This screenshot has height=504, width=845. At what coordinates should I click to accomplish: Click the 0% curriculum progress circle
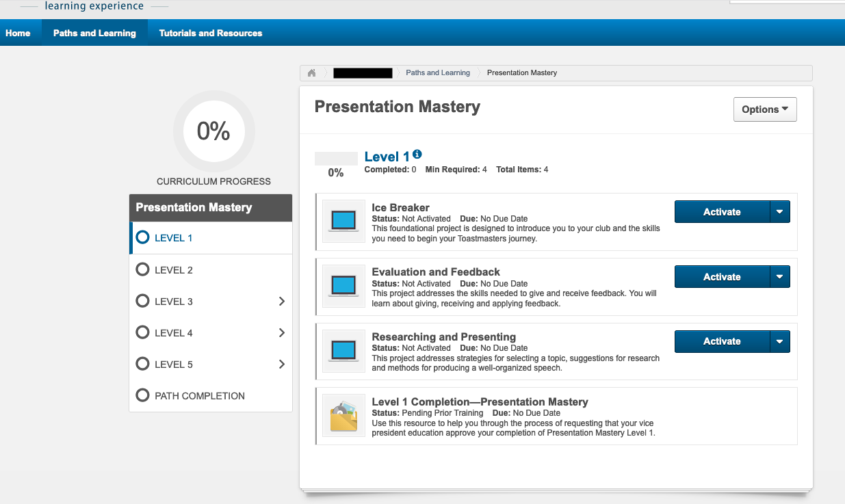click(213, 131)
